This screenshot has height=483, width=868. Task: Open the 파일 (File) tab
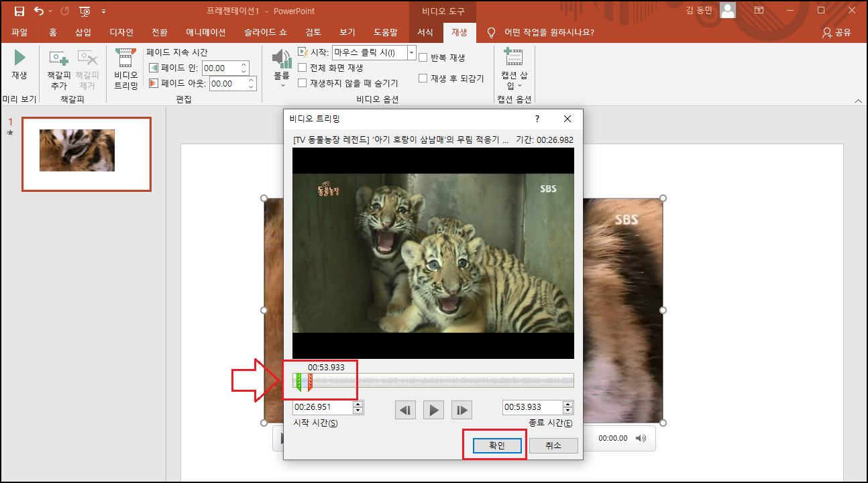pos(19,32)
